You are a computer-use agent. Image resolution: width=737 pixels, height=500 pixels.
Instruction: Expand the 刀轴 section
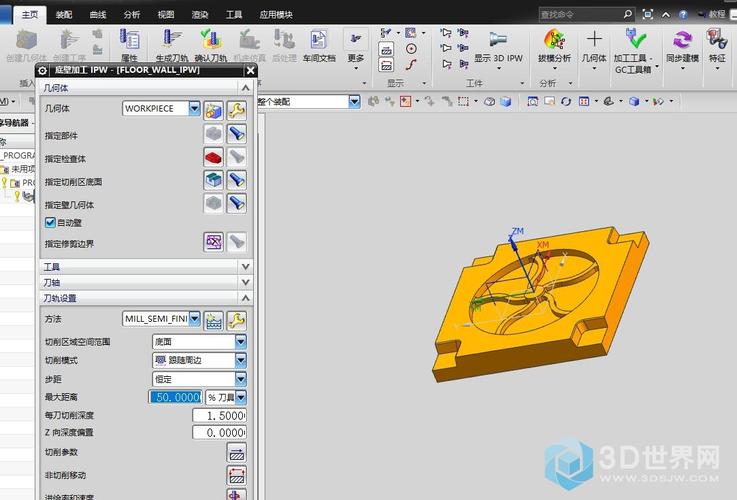click(x=246, y=283)
